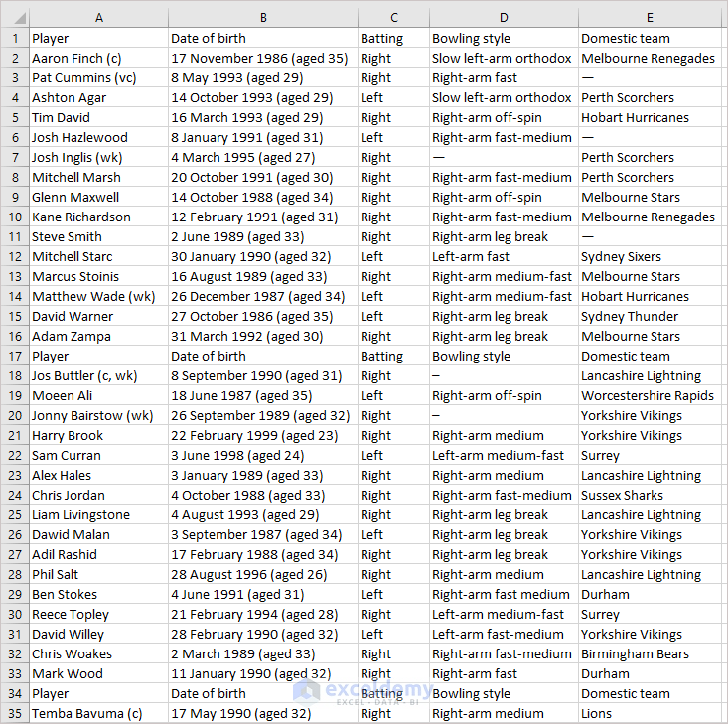Select the Jonny Bairstow (wk) cell
Screen dimensions: 728x724
click(98, 416)
